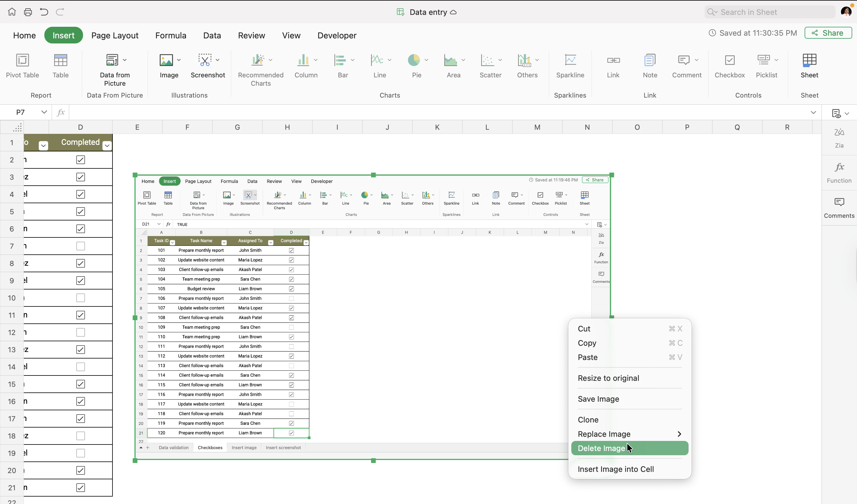This screenshot has width=857, height=504.
Task: Switch to the Page Layout tab
Action: pos(115,35)
